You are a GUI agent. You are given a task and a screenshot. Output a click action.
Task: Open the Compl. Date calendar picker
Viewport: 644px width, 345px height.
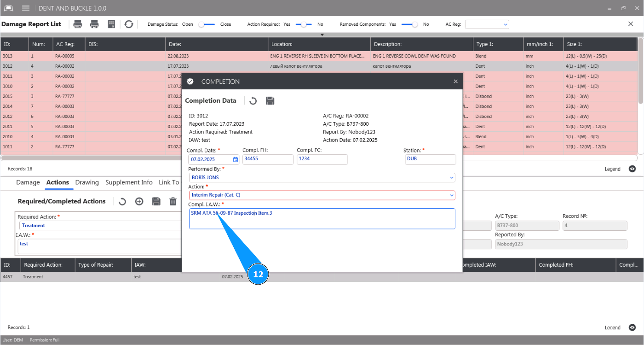coord(236,159)
